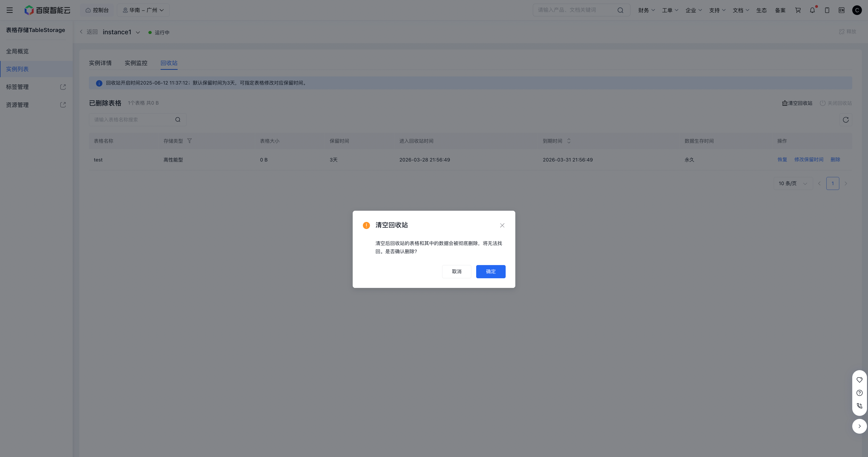Switch language with EN icon
Viewport: 868px width, 457px height.
point(841,10)
